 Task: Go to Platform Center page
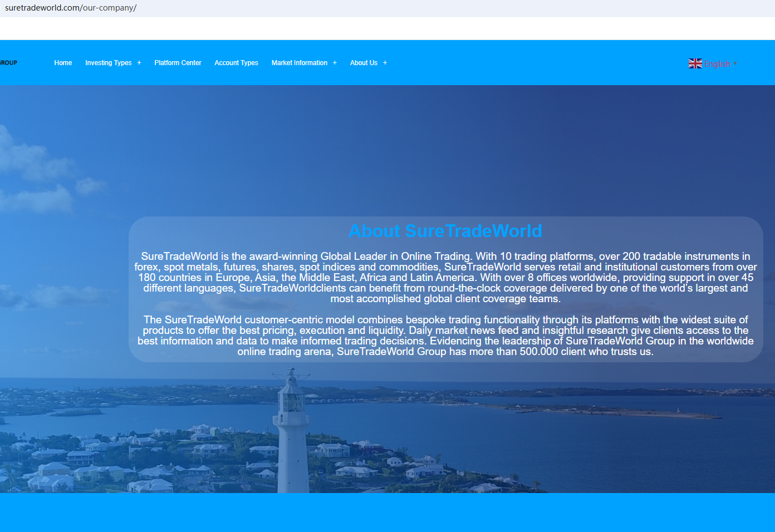[178, 63]
